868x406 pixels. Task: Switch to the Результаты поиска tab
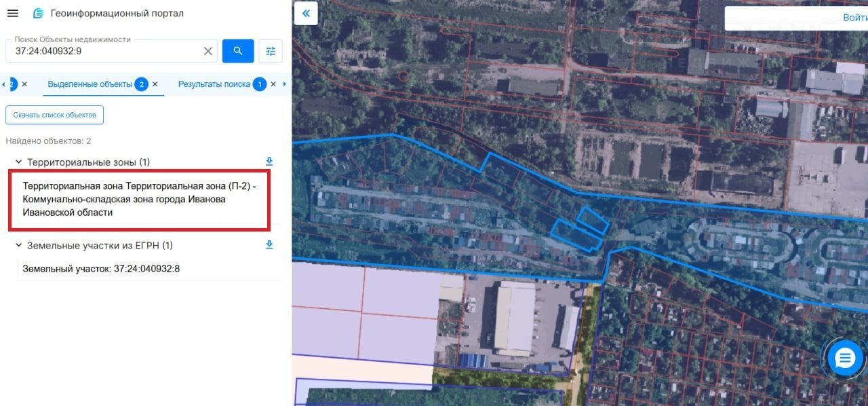pyautogui.click(x=214, y=84)
